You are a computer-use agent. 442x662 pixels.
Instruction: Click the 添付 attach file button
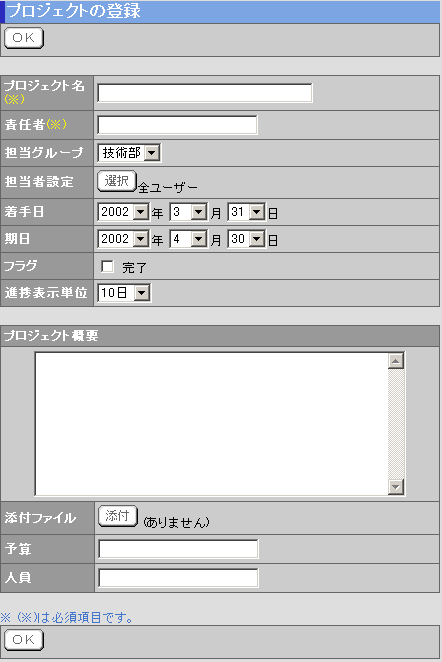(118, 516)
